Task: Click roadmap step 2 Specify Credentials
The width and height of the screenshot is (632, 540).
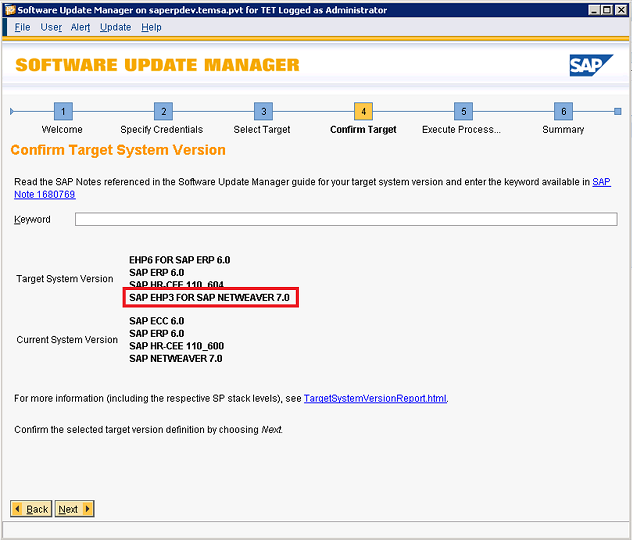Action: (x=163, y=111)
